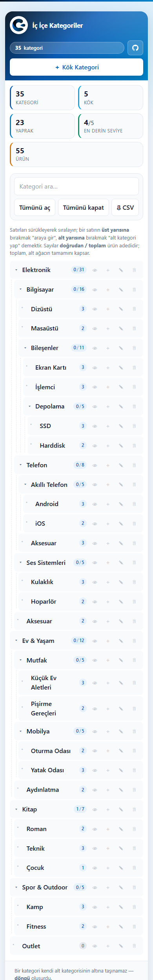Export categories with the CSV button
Viewport: 153px width, 980px height.
pyautogui.click(x=125, y=208)
